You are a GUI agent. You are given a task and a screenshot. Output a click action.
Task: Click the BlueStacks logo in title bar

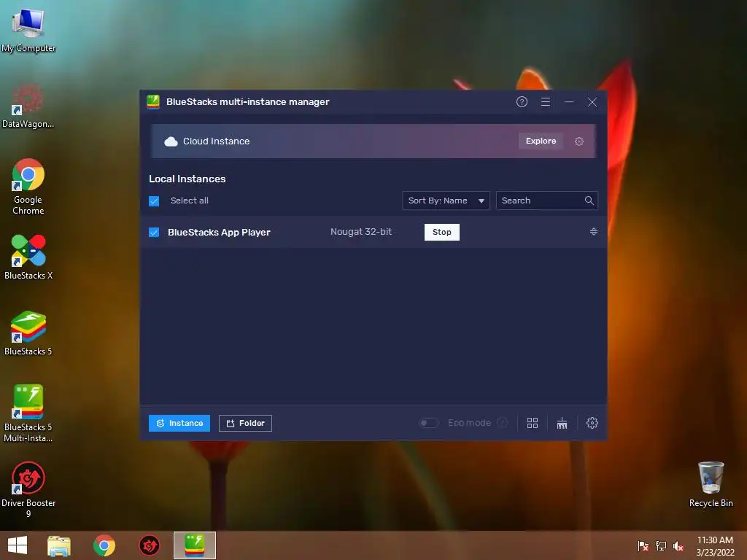(x=153, y=102)
